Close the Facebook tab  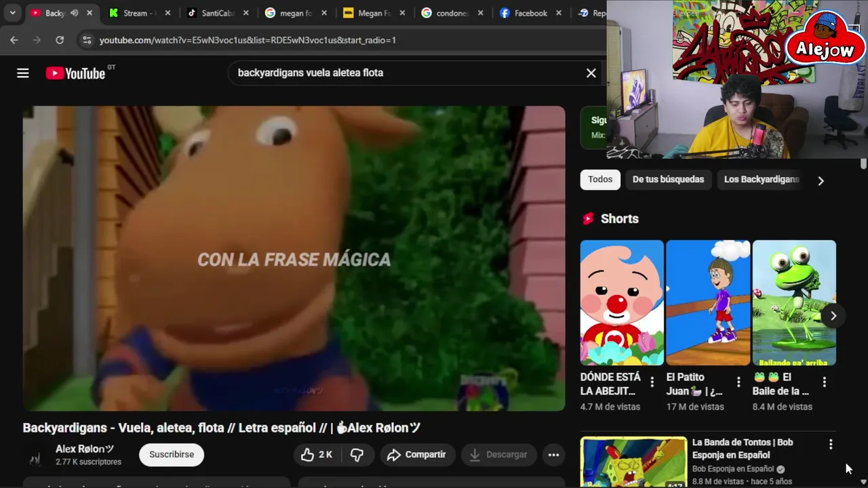[x=559, y=13]
